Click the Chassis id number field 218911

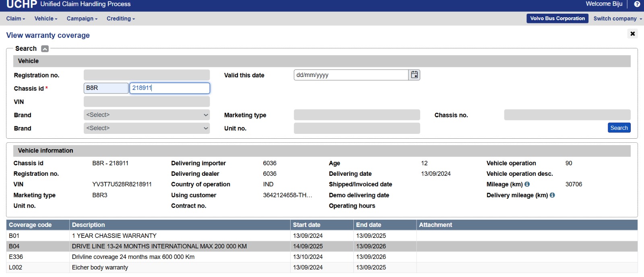click(x=170, y=88)
